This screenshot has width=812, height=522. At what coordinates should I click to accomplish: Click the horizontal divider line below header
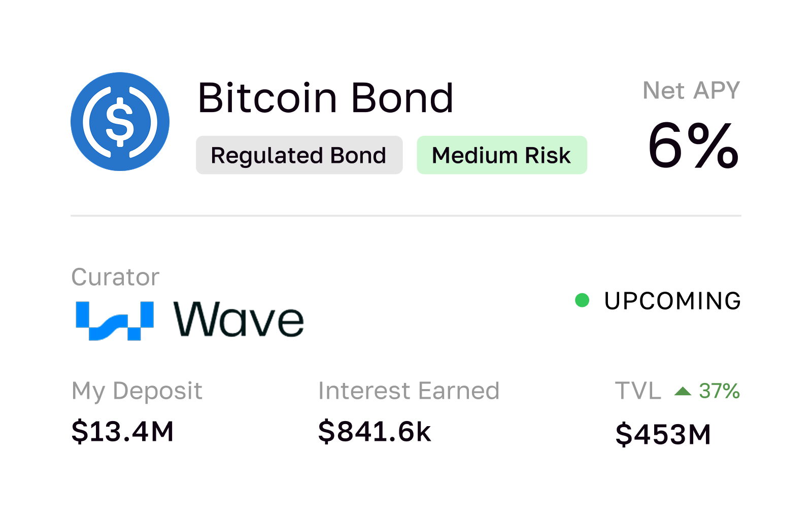[x=406, y=216]
